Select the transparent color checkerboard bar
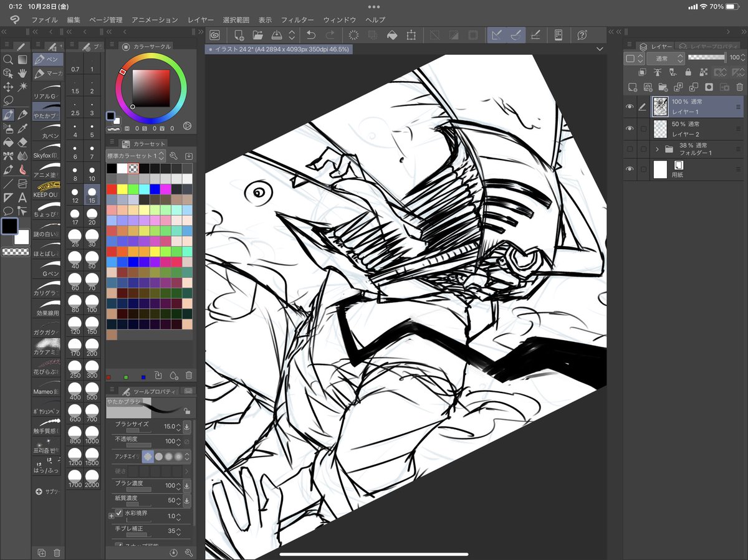Screen dimensions: 748x560 [x=16, y=252]
